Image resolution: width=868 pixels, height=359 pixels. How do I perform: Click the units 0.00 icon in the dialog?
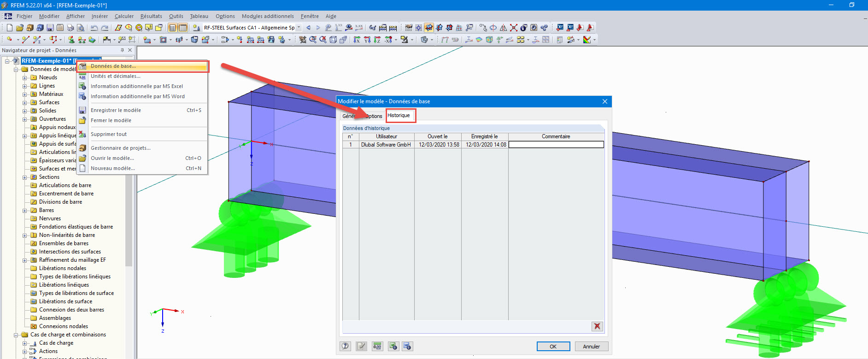[x=377, y=346]
